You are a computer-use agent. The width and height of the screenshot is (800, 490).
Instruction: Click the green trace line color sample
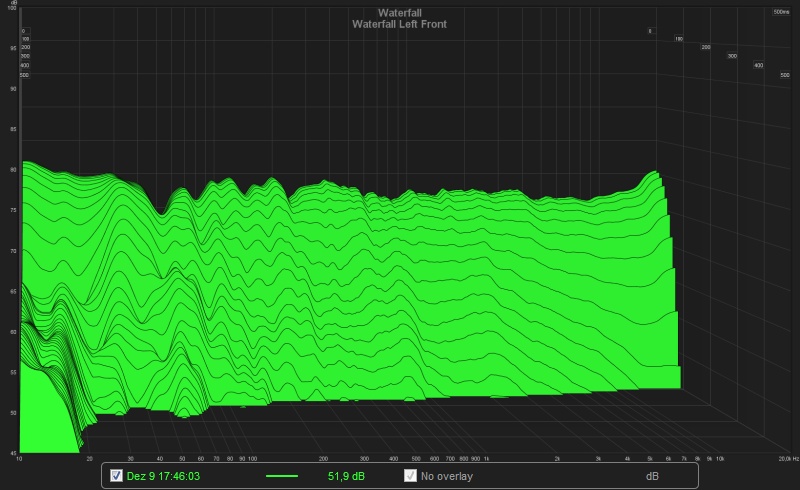tap(282, 476)
